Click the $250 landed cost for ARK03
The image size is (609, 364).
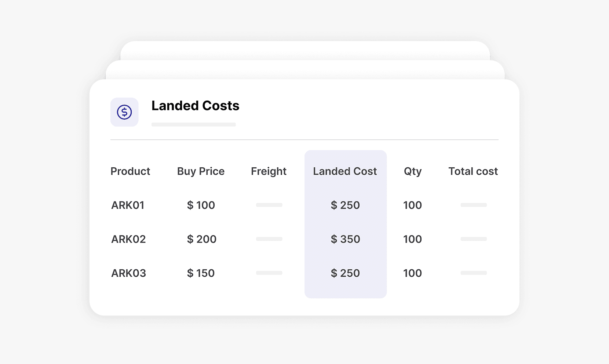tap(345, 273)
